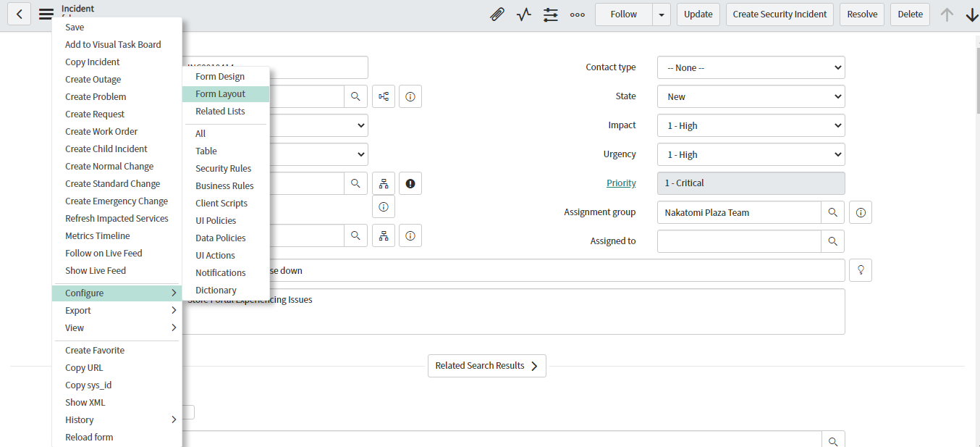Click the Priority label link
This screenshot has height=447, width=980.
click(x=621, y=183)
